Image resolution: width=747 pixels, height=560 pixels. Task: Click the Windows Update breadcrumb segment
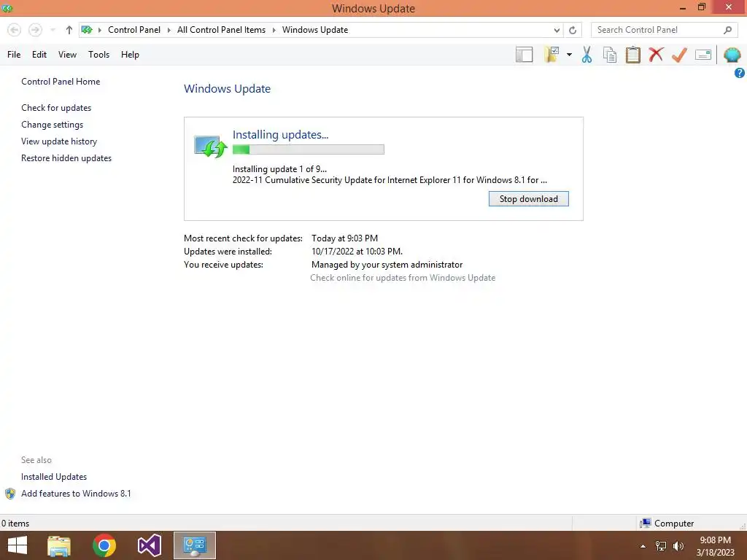click(315, 30)
